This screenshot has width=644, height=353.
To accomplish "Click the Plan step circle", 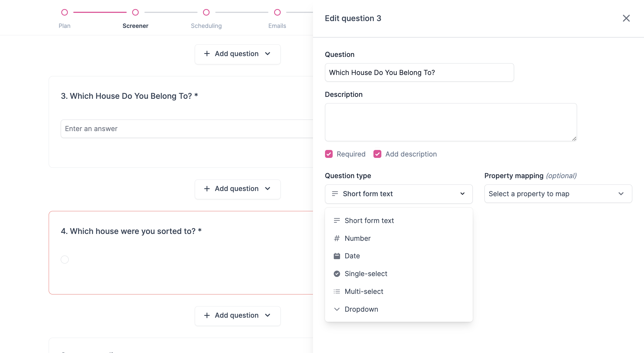I will [x=65, y=12].
